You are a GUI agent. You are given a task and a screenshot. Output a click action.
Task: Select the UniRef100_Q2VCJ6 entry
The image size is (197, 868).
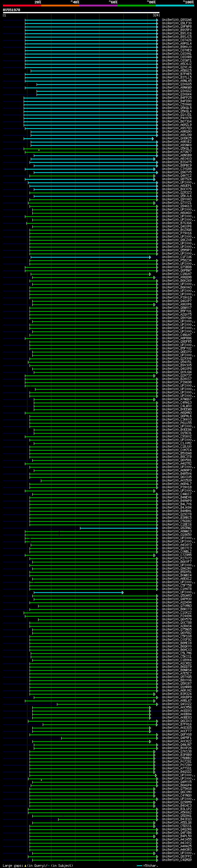pos(177,67)
